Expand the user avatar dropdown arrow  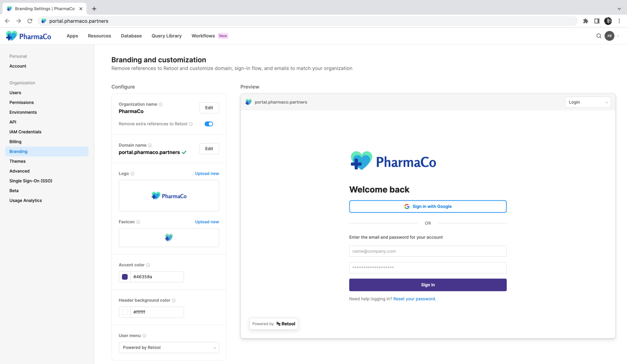pos(618,36)
